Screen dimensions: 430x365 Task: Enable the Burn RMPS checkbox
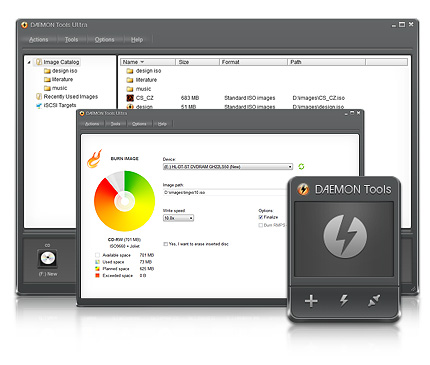pyautogui.click(x=261, y=225)
